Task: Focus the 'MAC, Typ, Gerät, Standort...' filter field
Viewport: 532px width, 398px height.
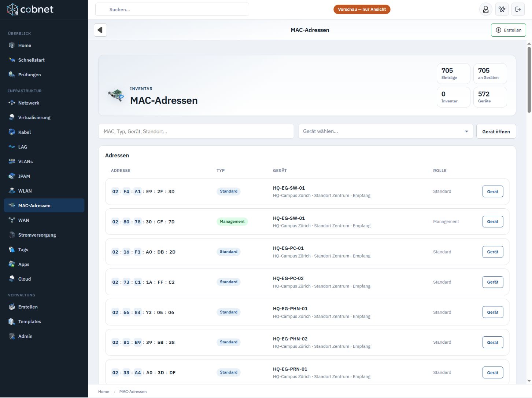Action: coord(196,131)
